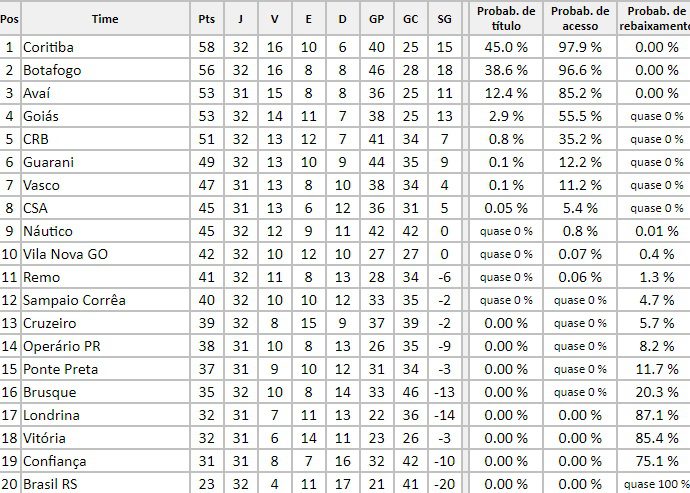Viewport: 690px width, 493px height.
Task: Select Londrina's 87.1 % relegation probability
Action: 657,415
